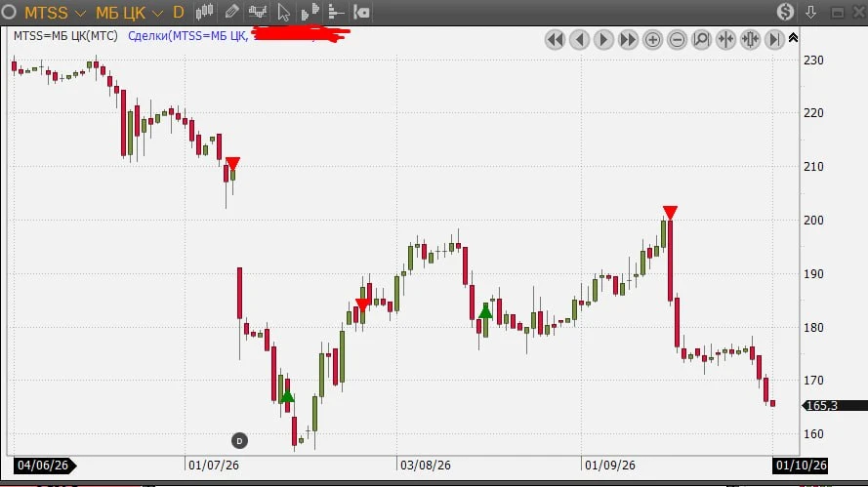Click the 03/08/26 date axis label
Viewport: 868px width, 487px height.
426,466
